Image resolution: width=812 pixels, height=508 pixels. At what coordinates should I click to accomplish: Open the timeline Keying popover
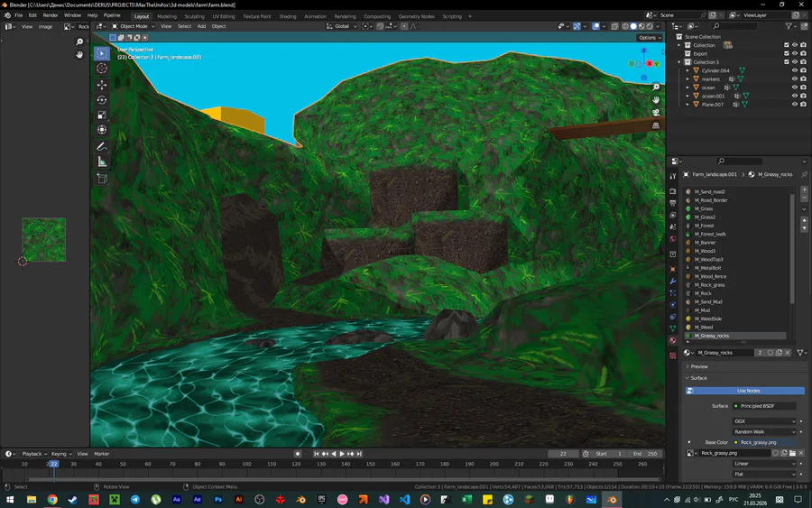click(x=61, y=454)
